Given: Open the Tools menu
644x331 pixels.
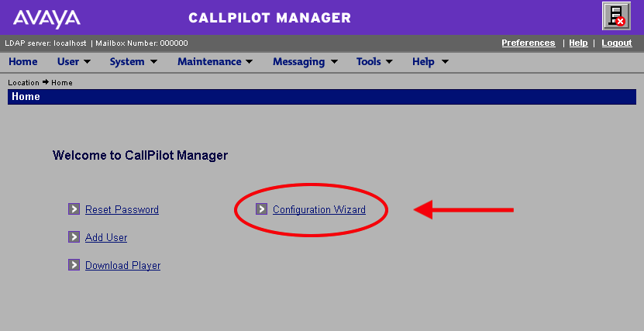Looking at the screenshot, I should [368, 61].
